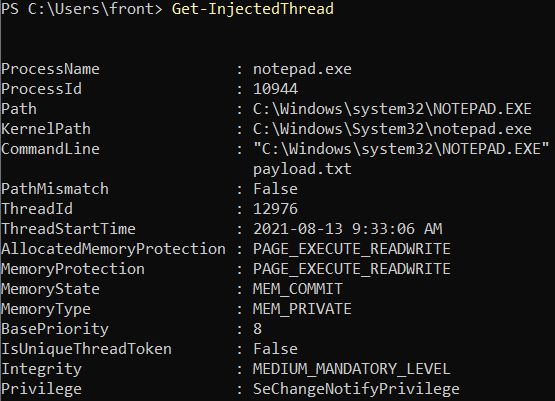Screen dimensions: 555x401
Task: Click the SeChangeNotifyPrivilege value
Action: [356, 389]
